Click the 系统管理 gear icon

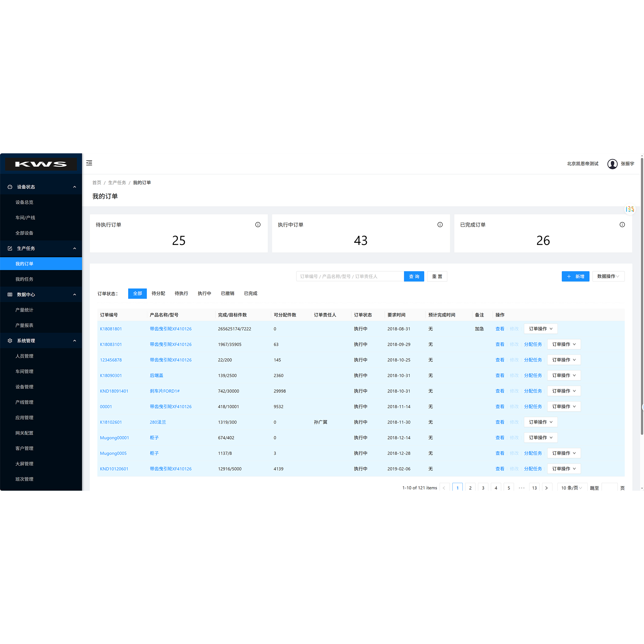pos(10,341)
